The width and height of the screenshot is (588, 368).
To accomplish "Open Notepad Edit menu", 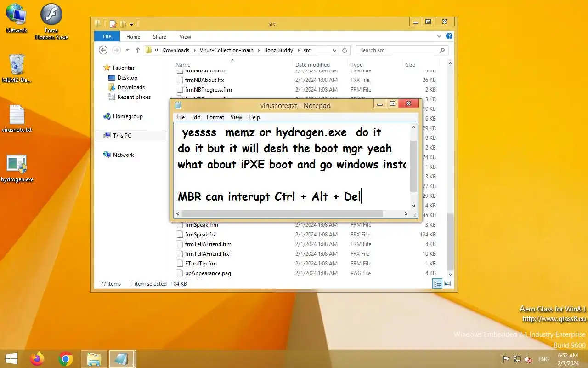I will pyautogui.click(x=196, y=117).
